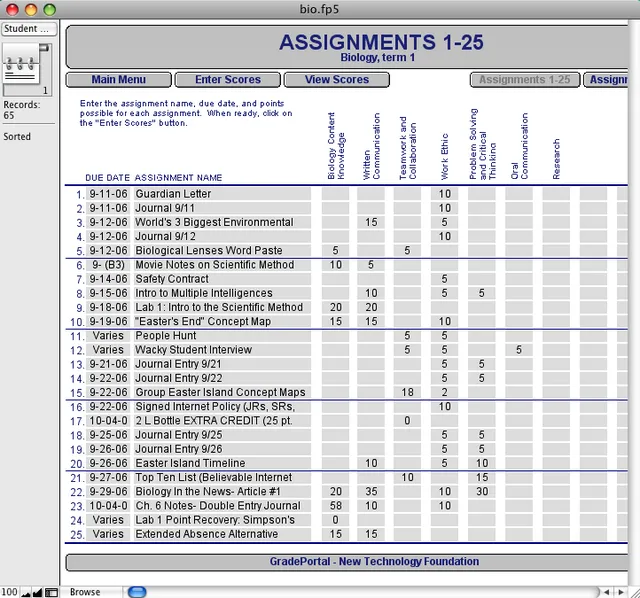The width and height of the screenshot is (640, 598).
Task: Click the Easter Island Timeline assignment name
Action: pyautogui.click(x=222, y=463)
